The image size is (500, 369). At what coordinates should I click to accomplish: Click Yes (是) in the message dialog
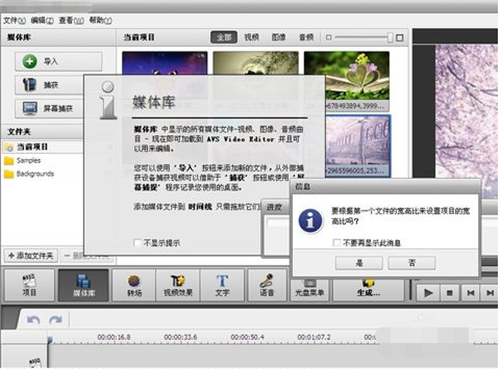(x=359, y=263)
